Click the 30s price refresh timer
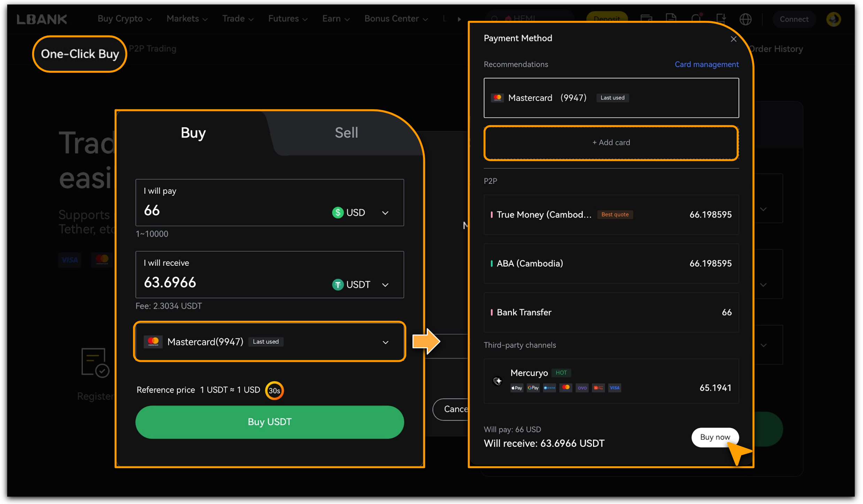The height and width of the screenshot is (504, 863). pyautogui.click(x=274, y=390)
